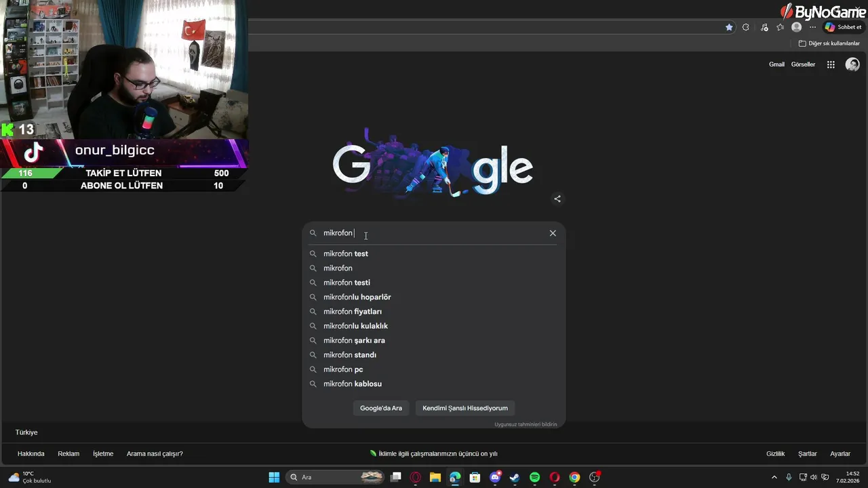The height and width of the screenshot is (488, 868).
Task: Open the climate third decade footer link
Action: pyautogui.click(x=434, y=453)
